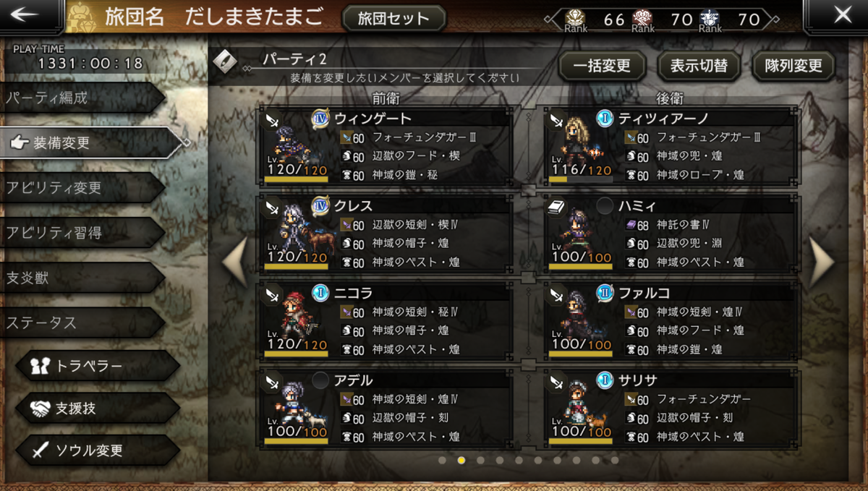Click the empty rank circle beside ハミィ
Image resolution: width=868 pixels, height=491 pixels.
point(605,206)
